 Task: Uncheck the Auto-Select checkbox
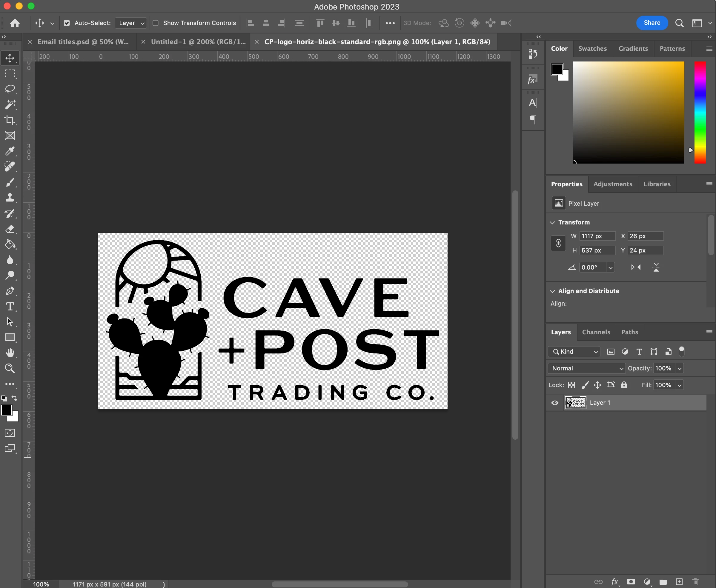[x=67, y=23]
